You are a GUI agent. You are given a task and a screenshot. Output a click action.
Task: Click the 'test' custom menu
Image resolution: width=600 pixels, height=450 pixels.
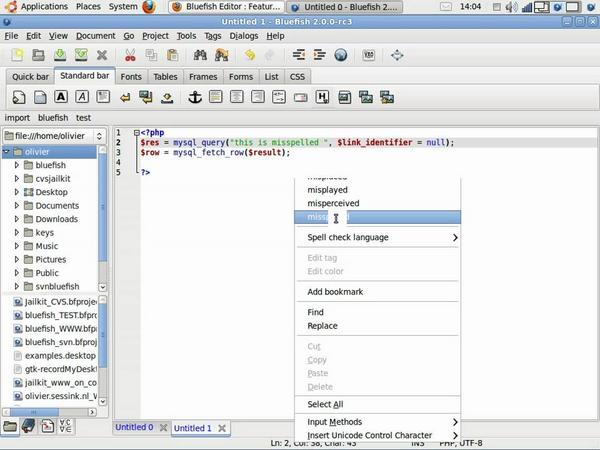tap(83, 117)
